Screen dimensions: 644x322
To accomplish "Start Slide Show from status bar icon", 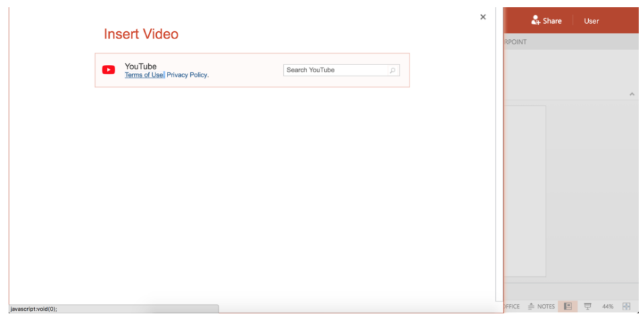I will click(588, 306).
